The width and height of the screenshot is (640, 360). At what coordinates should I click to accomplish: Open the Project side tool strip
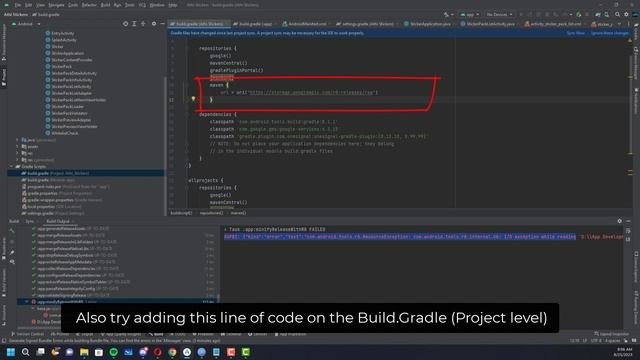pyautogui.click(x=4, y=78)
